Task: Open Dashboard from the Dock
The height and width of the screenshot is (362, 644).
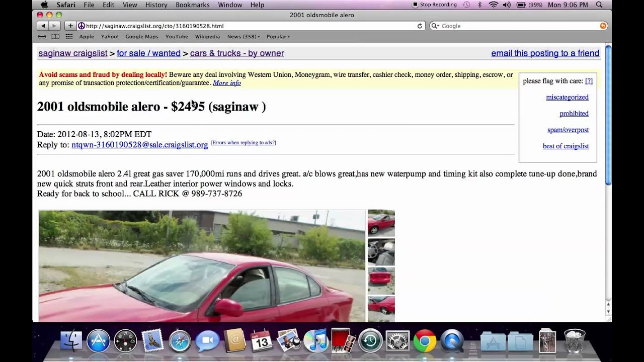Action: pyautogui.click(x=125, y=341)
